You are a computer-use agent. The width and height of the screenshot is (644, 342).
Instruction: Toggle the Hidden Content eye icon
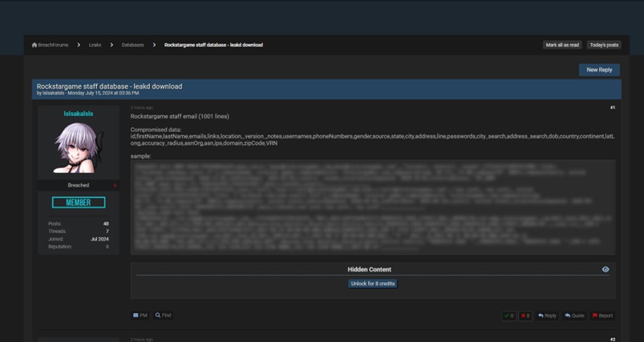pyautogui.click(x=606, y=270)
